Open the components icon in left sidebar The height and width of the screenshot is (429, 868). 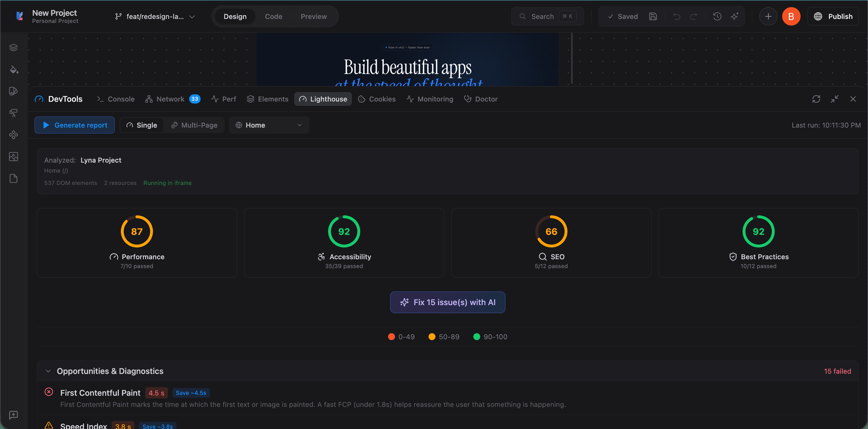pyautogui.click(x=13, y=135)
